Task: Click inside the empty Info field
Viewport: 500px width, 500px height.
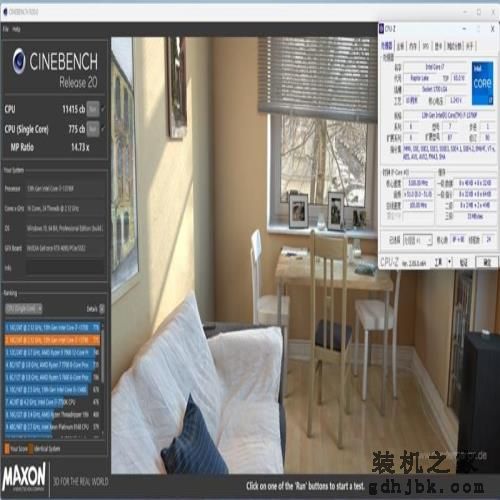Action: pyautogui.click(x=65, y=268)
